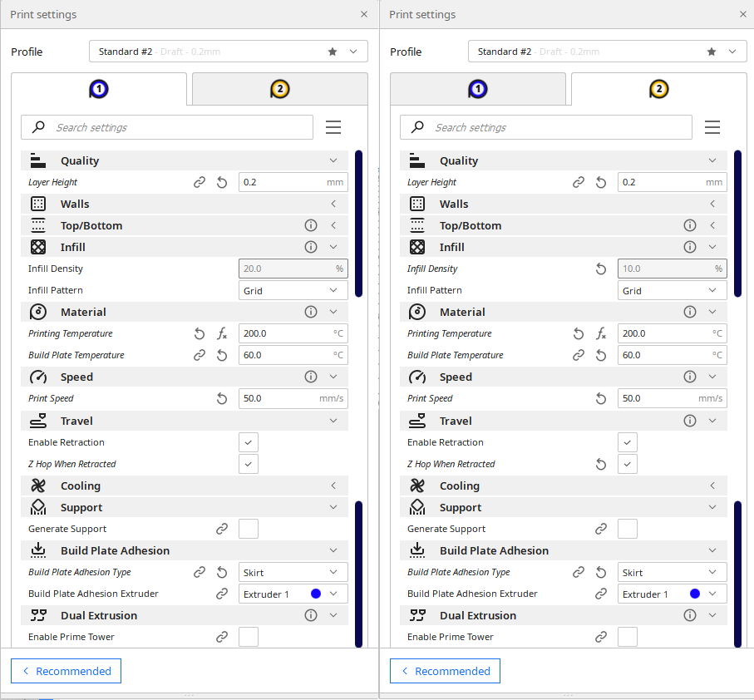Switch to extruder 1 tab in right panel
The height and width of the screenshot is (700, 754).
click(x=477, y=89)
